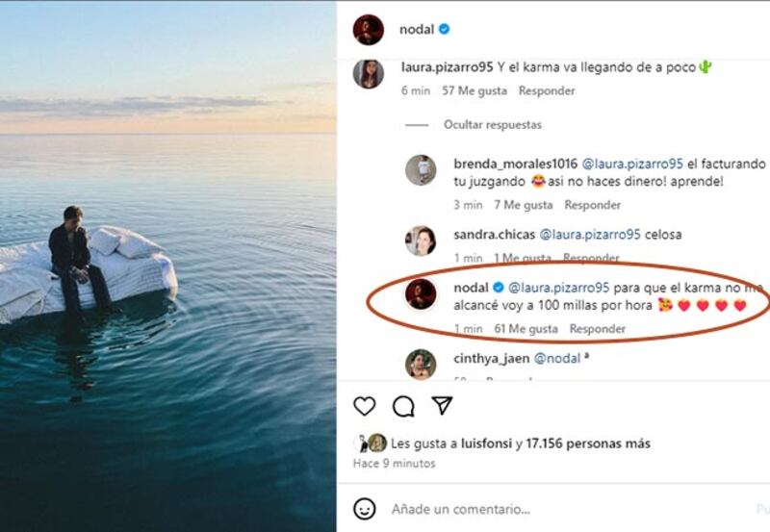Click nodal profile picture in header

[369, 30]
